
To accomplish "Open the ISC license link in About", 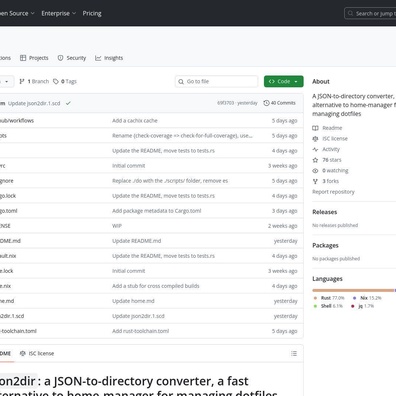I will click(335, 139).
